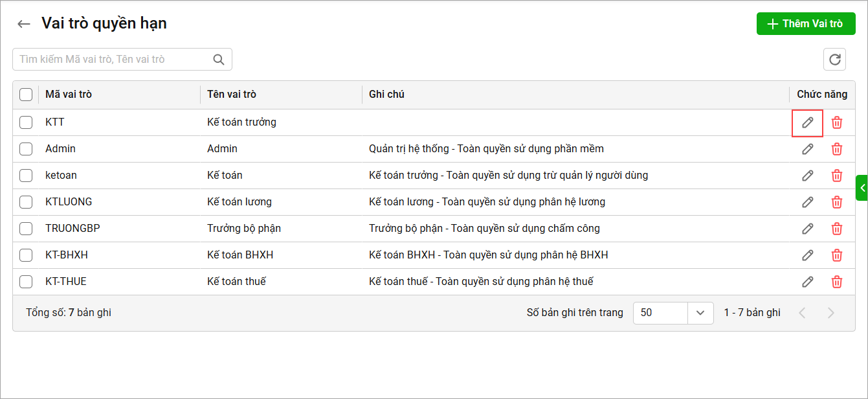Tick the checkbox for TRUONGBP row
The width and height of the screenshot is (868, 399).
[x=26, y=229]
